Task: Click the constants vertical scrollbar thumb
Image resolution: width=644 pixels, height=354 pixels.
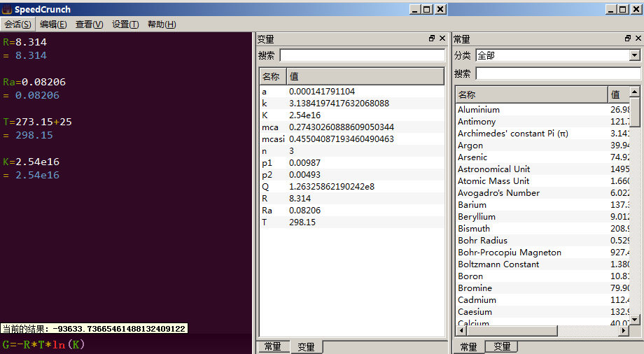Action: click(x=635, y=112)
